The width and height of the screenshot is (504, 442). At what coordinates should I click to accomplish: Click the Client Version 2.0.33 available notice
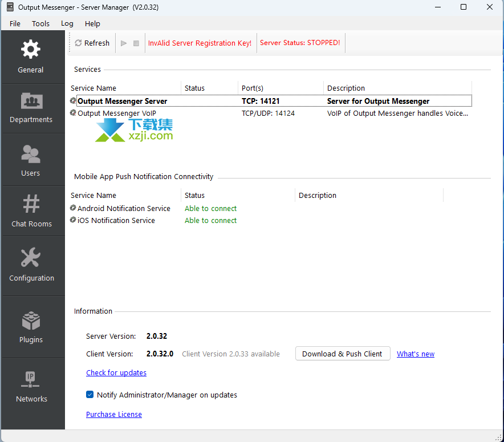tap(231, 354)
